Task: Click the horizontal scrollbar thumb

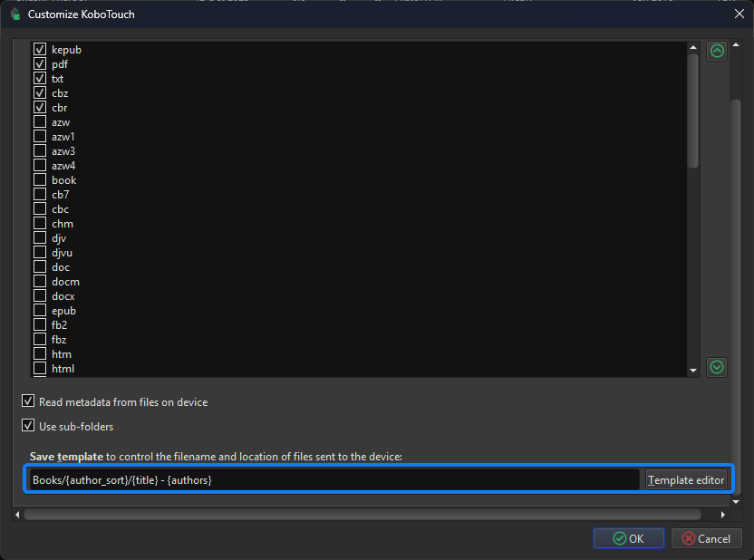Action: point(362,515)
